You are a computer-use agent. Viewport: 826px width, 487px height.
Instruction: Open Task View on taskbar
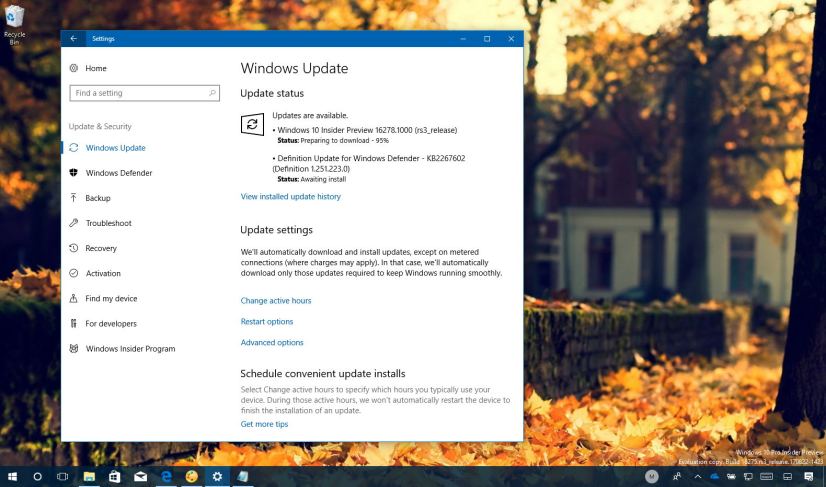63,476
